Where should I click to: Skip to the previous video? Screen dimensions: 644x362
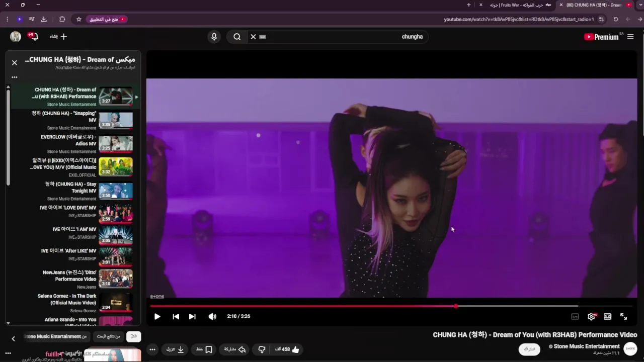[x=176, y=316]
